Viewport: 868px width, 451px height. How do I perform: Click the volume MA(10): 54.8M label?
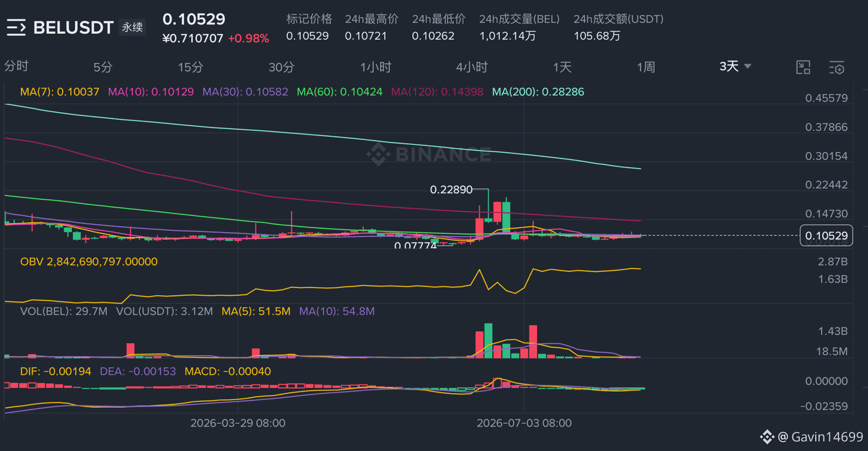coord(337,312)
